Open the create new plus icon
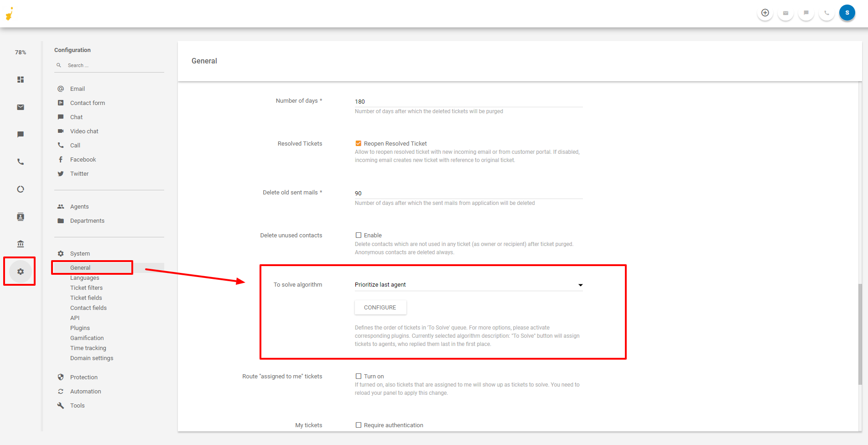Viewport: 868px width, 445px height. click(x=765, y=13)
